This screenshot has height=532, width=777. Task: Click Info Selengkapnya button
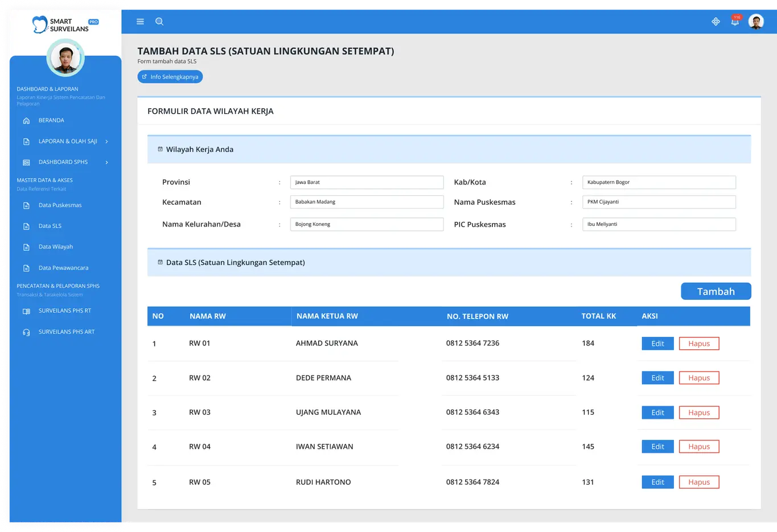coord(170,77)
